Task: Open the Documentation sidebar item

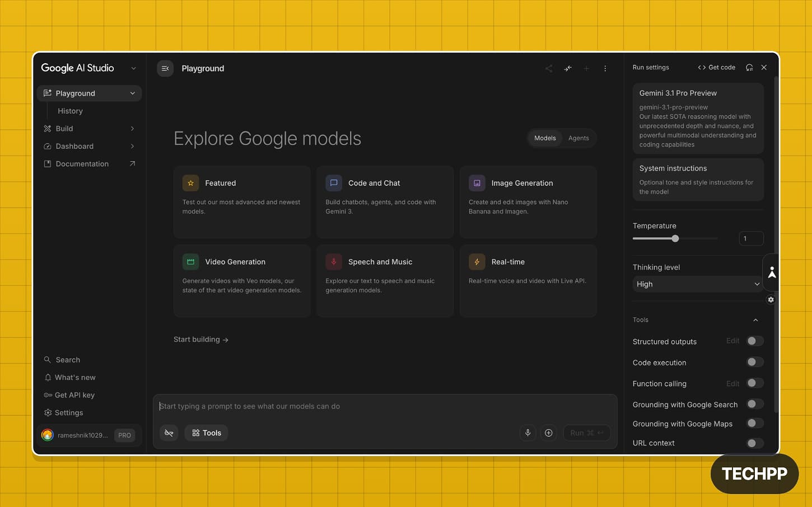Action: point(89,164)
